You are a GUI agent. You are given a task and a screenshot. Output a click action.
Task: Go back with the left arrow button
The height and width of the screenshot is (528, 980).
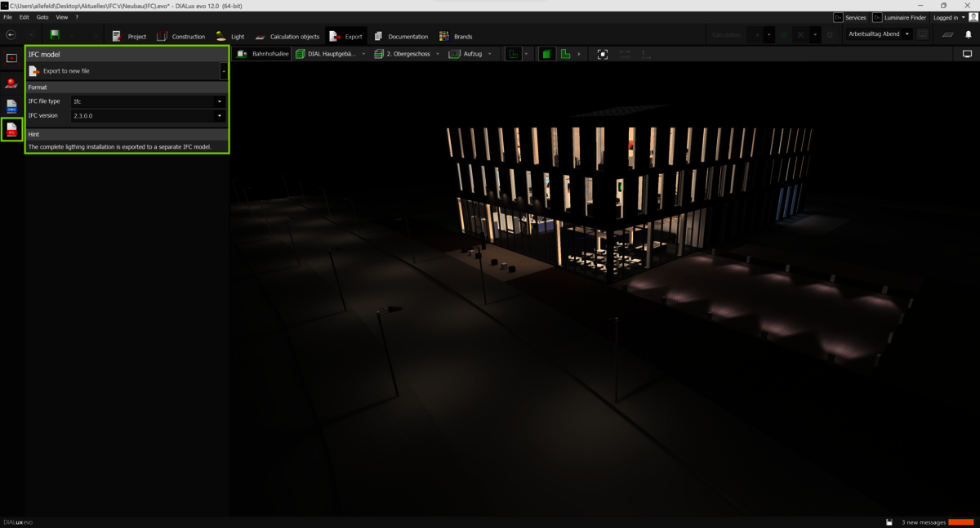coord(11,35)
